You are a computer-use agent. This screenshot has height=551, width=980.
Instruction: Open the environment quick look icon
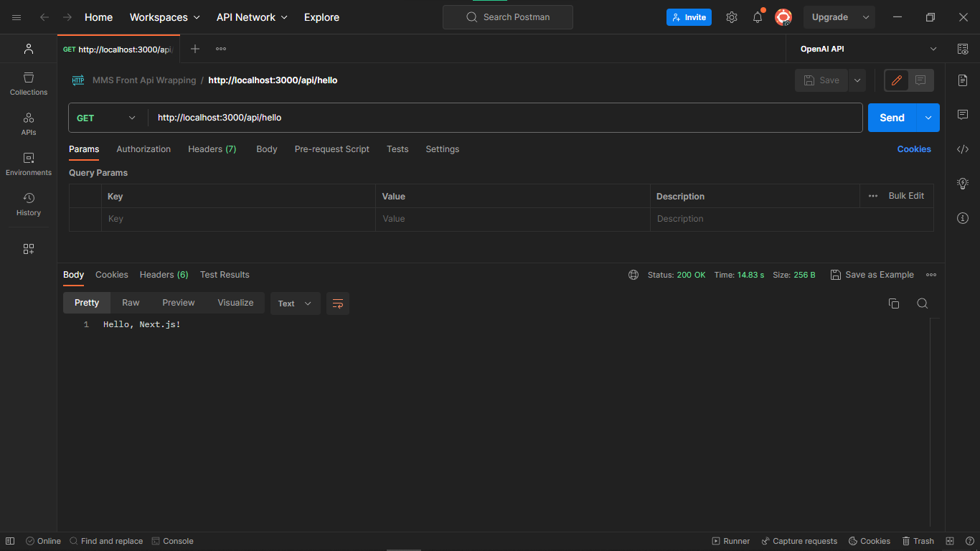point(963,49)
